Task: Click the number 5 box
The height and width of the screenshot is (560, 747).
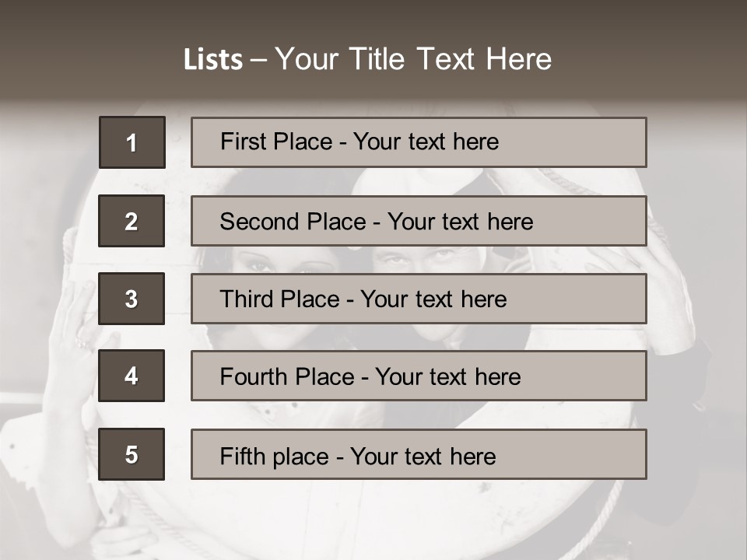Action: click(x=132, y=454)
